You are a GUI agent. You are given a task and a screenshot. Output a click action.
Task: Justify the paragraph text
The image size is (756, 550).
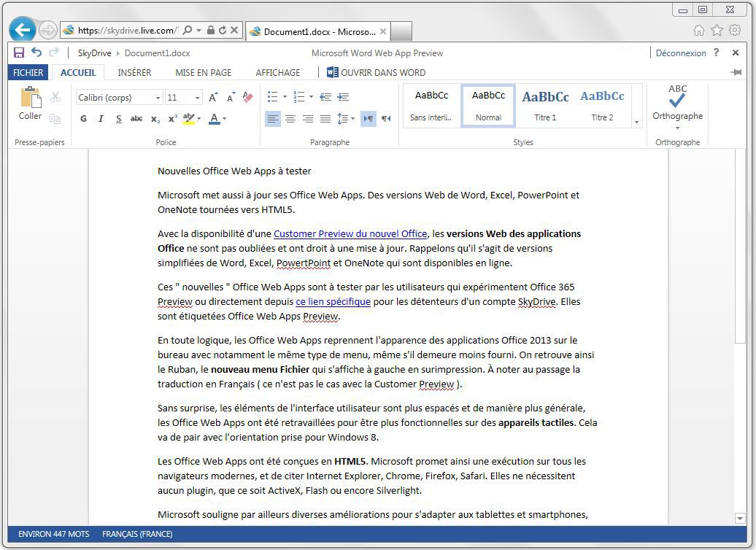[x=325, y=119]
